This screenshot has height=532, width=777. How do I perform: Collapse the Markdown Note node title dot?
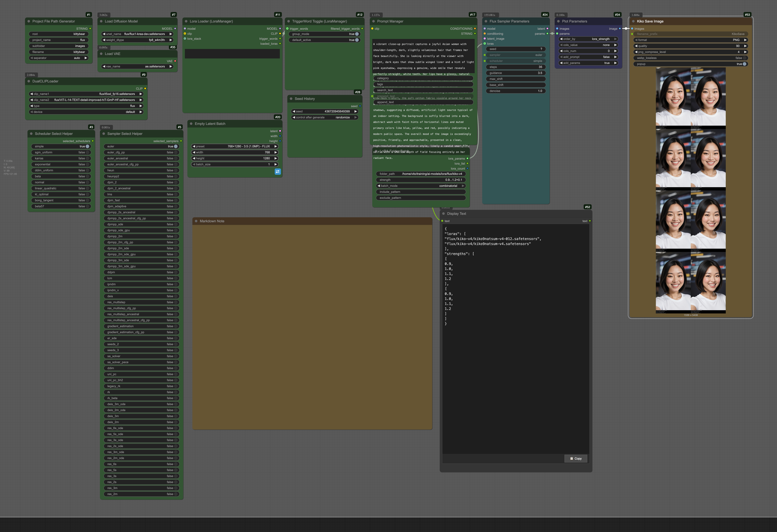tap(196, 221)
